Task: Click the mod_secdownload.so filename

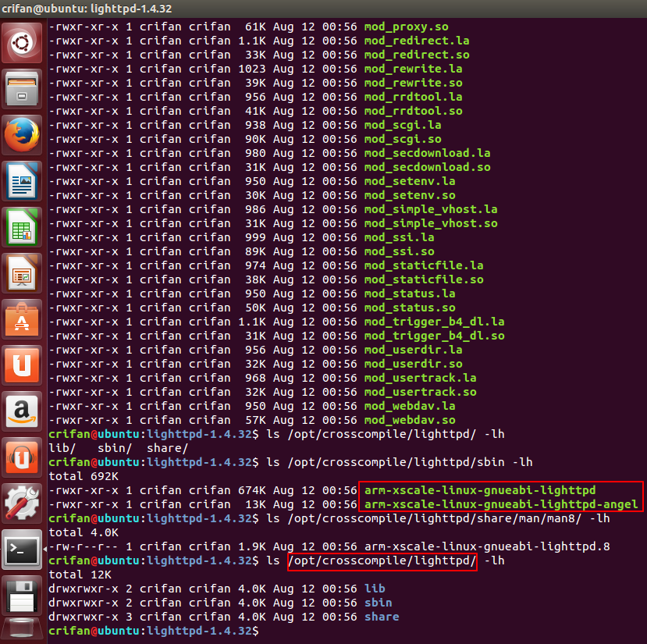Action: pyautogui.click(x=427, y=167)
